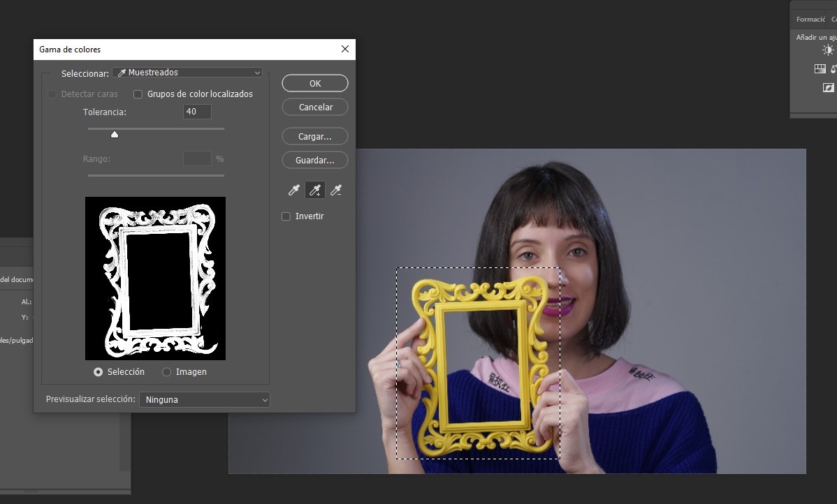
Task: Click the Cancelar button
Action: [x=315, y=108]
